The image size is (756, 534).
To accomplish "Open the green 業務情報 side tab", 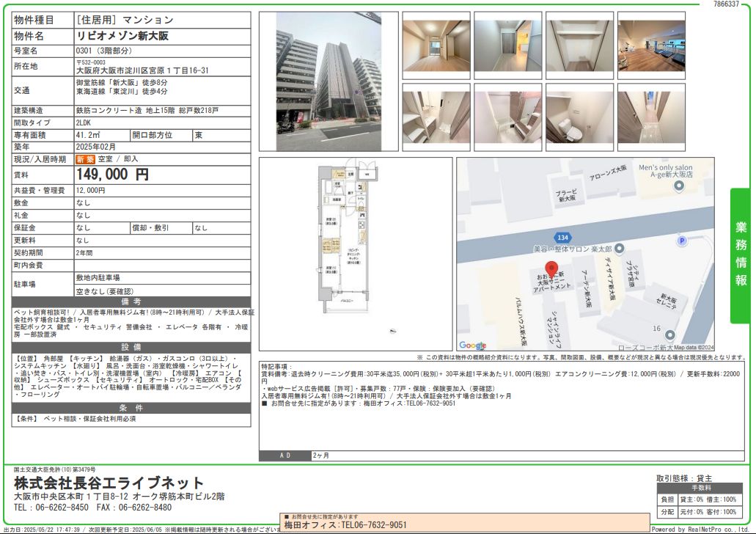I will click(740, 255).
